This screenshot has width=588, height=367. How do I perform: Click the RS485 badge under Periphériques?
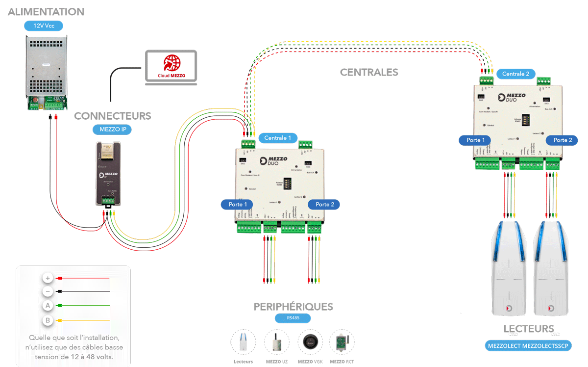[293, 318]
